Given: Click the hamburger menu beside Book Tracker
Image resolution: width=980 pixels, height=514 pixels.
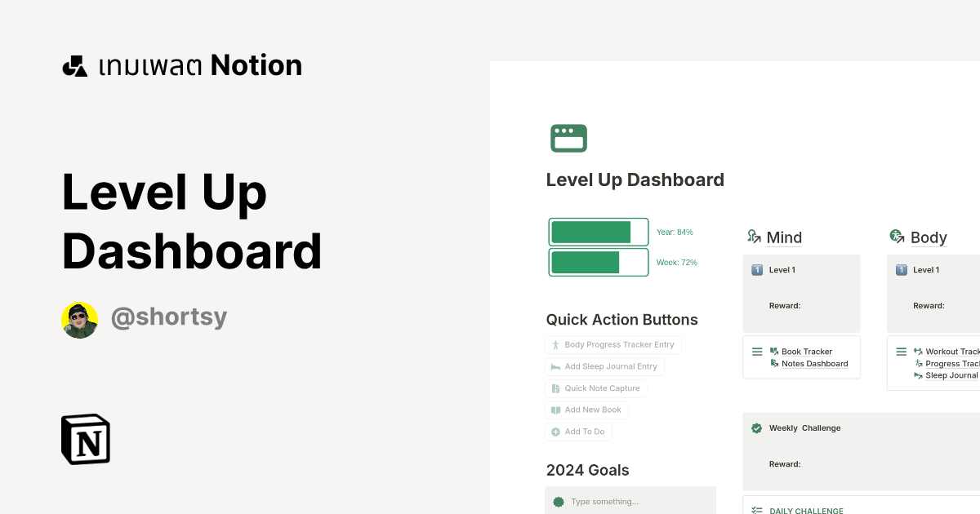Looking at the screenshot, I should 757,351.
